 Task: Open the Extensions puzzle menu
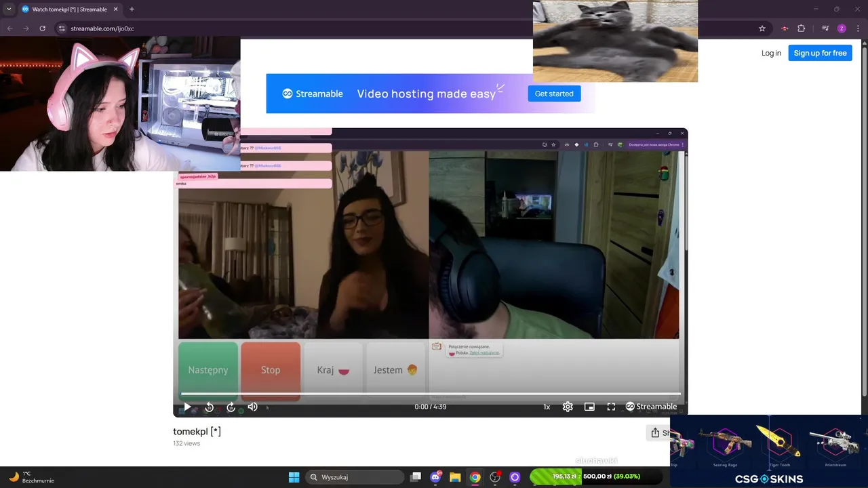pyautogui.click(x=801, y=28)
